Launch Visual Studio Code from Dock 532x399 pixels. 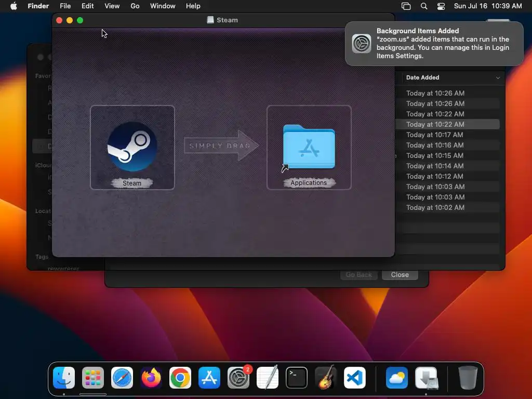355,378
